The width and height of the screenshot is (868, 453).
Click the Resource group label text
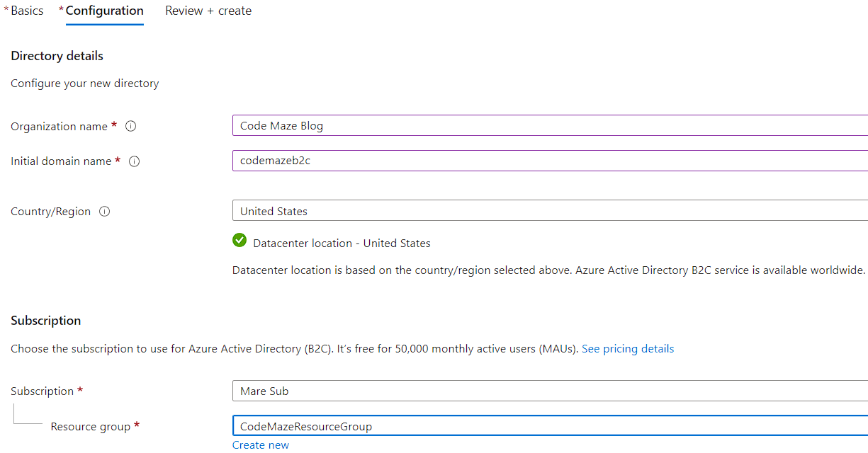pos(91,427)
